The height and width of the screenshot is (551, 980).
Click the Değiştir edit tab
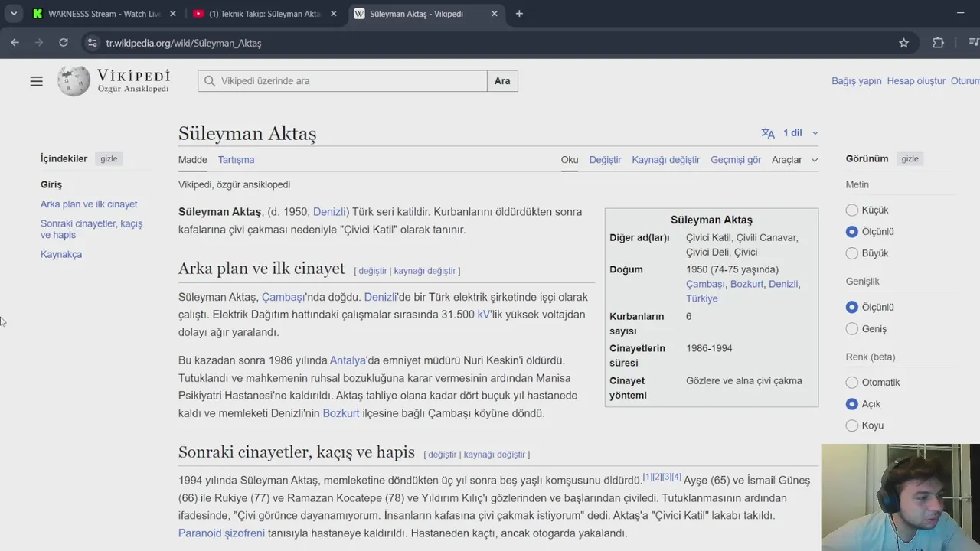(x=605, y=160)
